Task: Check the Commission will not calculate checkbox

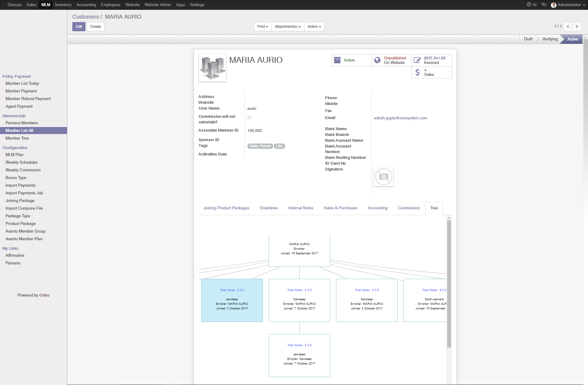Action: (249, 117)
